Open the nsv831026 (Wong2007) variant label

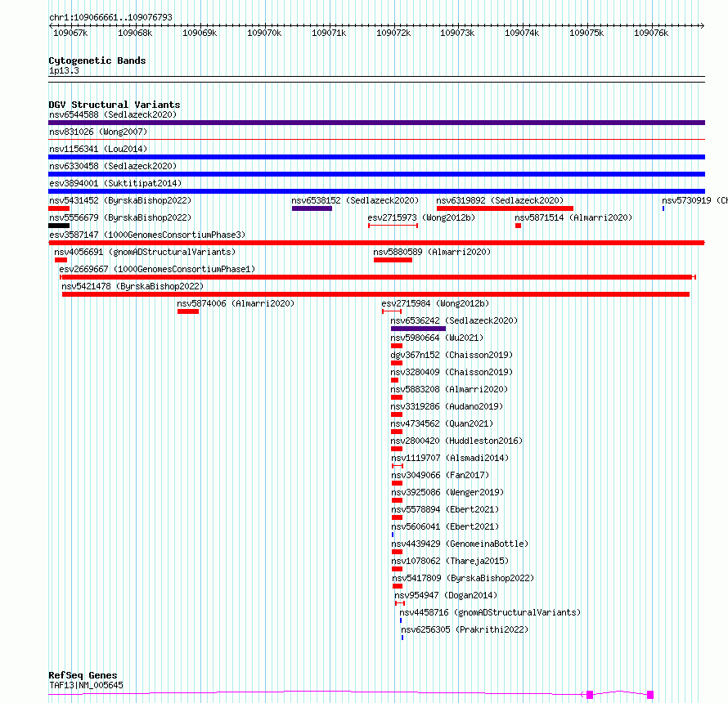pos(98,132)
